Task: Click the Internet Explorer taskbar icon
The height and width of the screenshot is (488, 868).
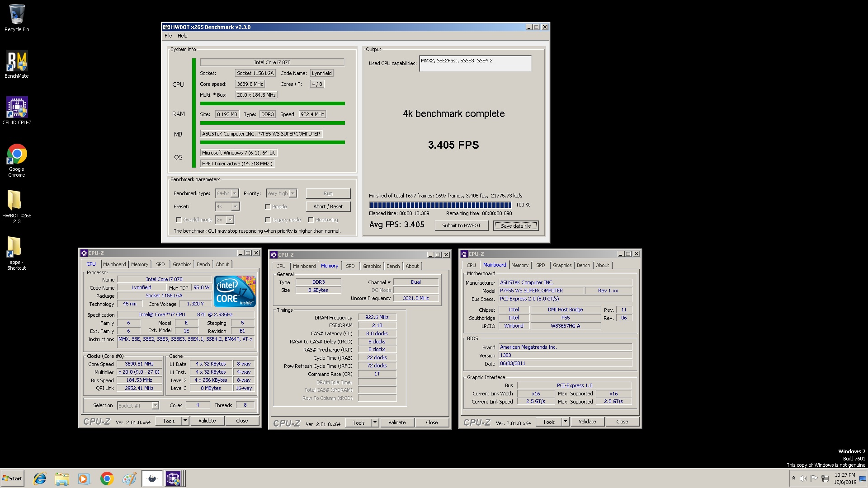Action: [x=40, y=479]
